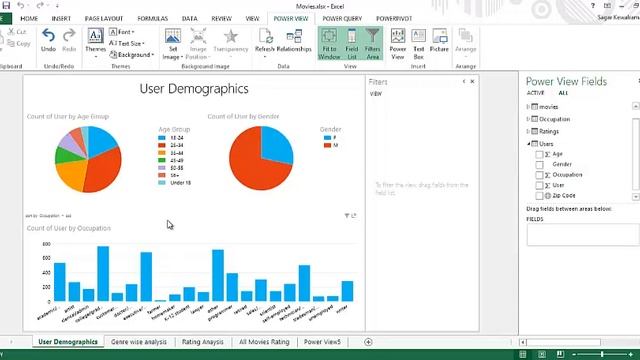Expand the Ratings table in field list

point(528,131)
